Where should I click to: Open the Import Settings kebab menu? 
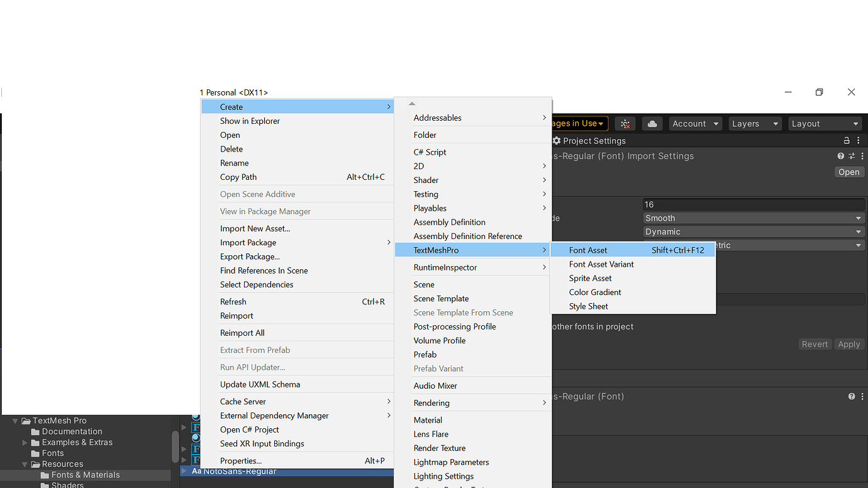point(862,155)
